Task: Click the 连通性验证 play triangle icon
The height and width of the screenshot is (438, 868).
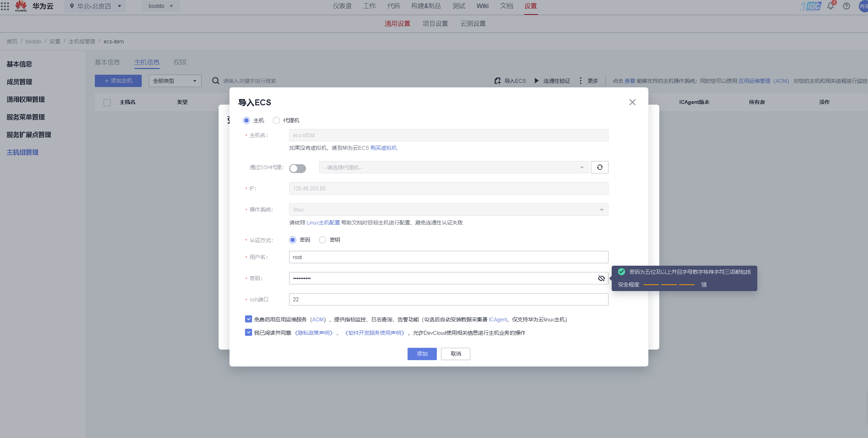Action: pos(537,81)
